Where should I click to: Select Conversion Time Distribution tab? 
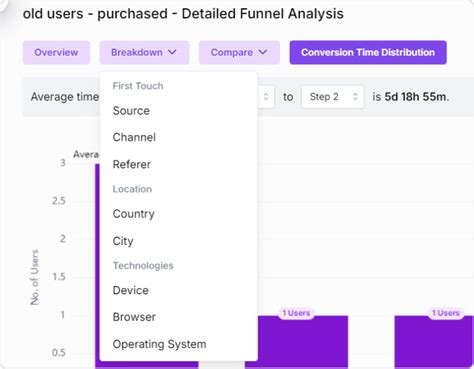(368, 52)
